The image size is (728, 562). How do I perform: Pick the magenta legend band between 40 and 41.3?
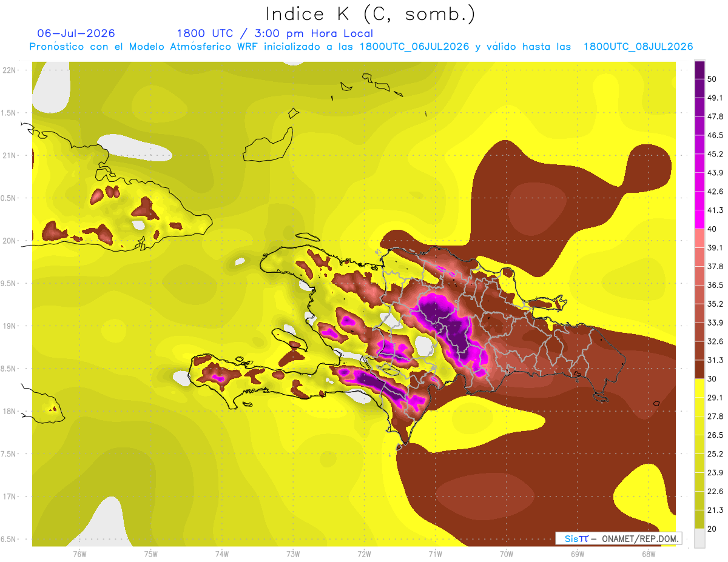coord(699,219)
